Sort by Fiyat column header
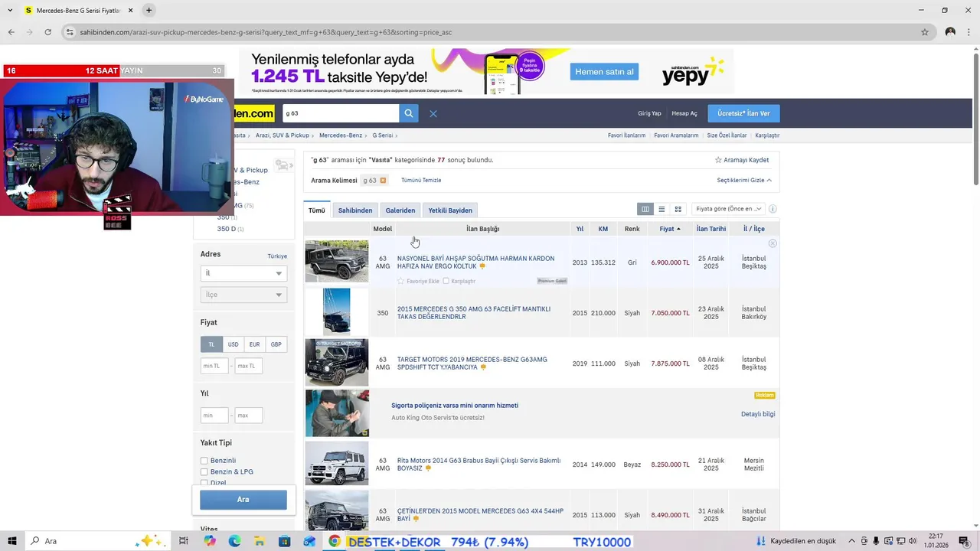980x551 pixels. [x=670, y=229]
